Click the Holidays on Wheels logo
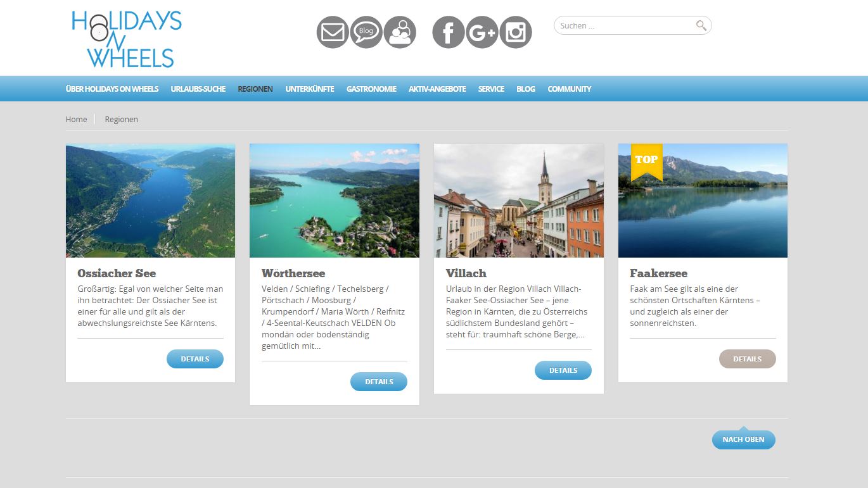The height and width of the screenshot is (488, 868). (x=127, y=39)
